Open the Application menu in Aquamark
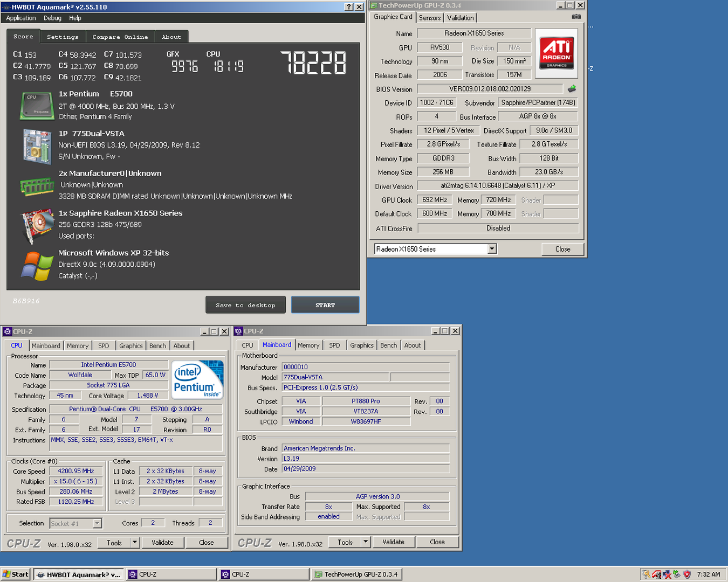Viewport: 728px width, 582px height. [21, 18]
